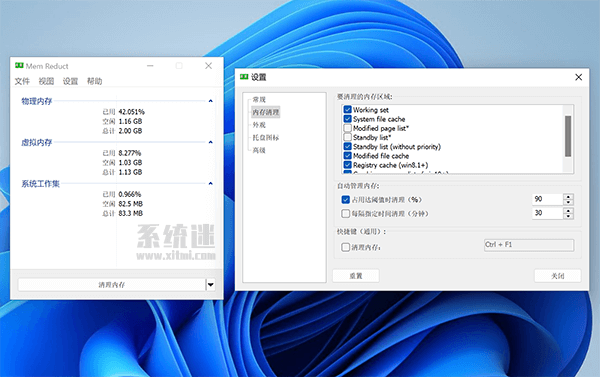Click the 清理内存 button in Mem Reduct
The height and width of the screenshot is (377, 600).
112,285
